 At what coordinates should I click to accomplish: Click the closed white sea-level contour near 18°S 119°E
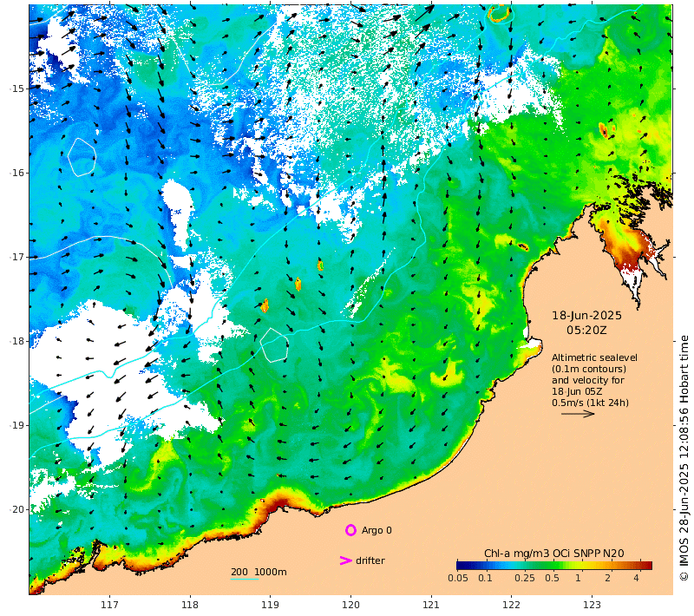pyautogui.click(x=274, y=345)
